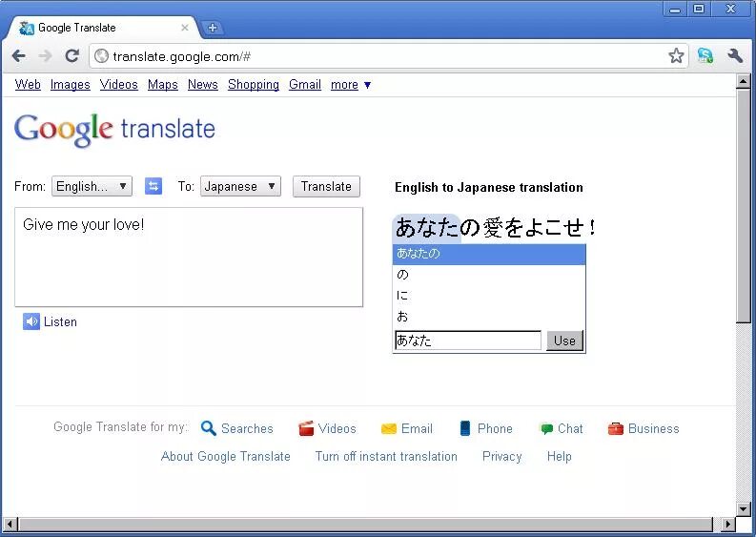756x537 pixels.
Task: Click the Email envelope icon
Action: tap(389, 428)
